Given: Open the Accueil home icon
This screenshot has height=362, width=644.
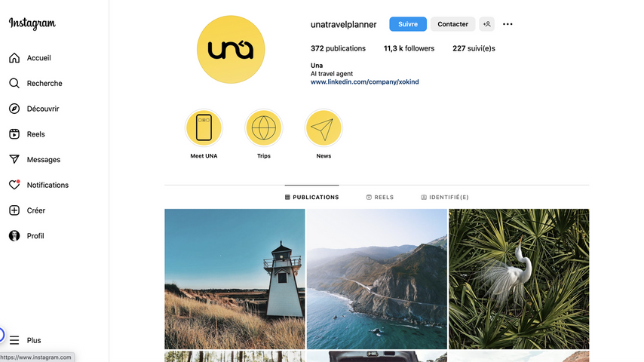Looking at the screenshot, I should tap(14, 58).
